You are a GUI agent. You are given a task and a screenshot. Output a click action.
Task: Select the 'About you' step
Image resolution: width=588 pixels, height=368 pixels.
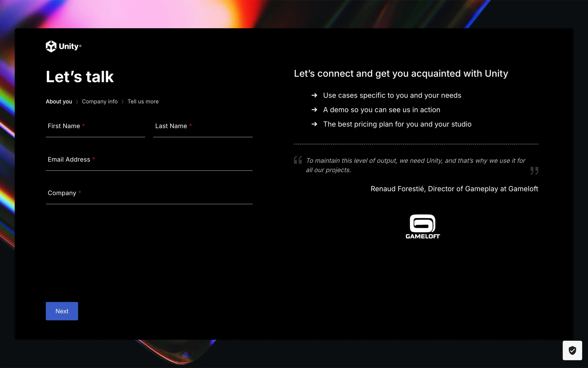[x=59, y=102]
